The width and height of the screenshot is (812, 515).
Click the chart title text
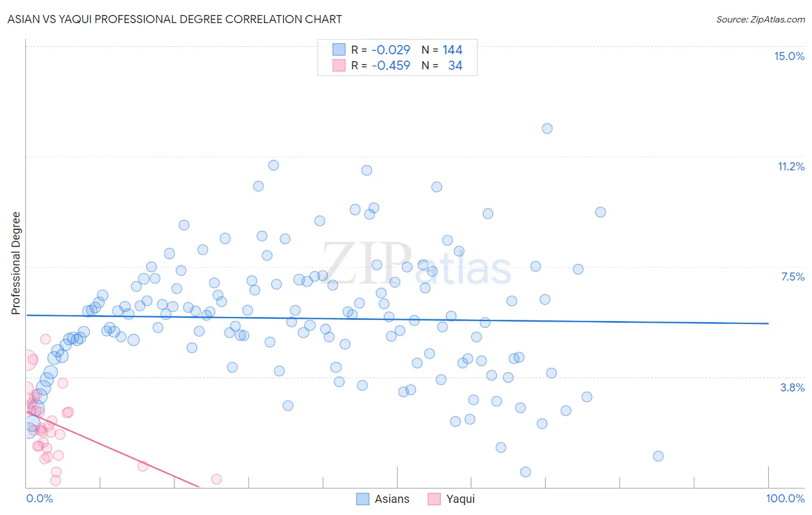174,19
